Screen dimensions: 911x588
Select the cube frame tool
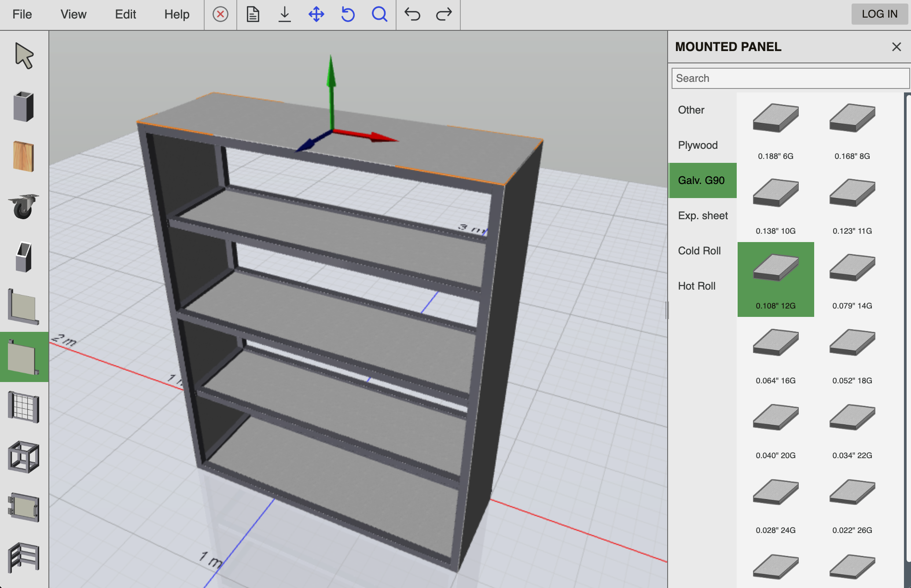pos(24,457)
